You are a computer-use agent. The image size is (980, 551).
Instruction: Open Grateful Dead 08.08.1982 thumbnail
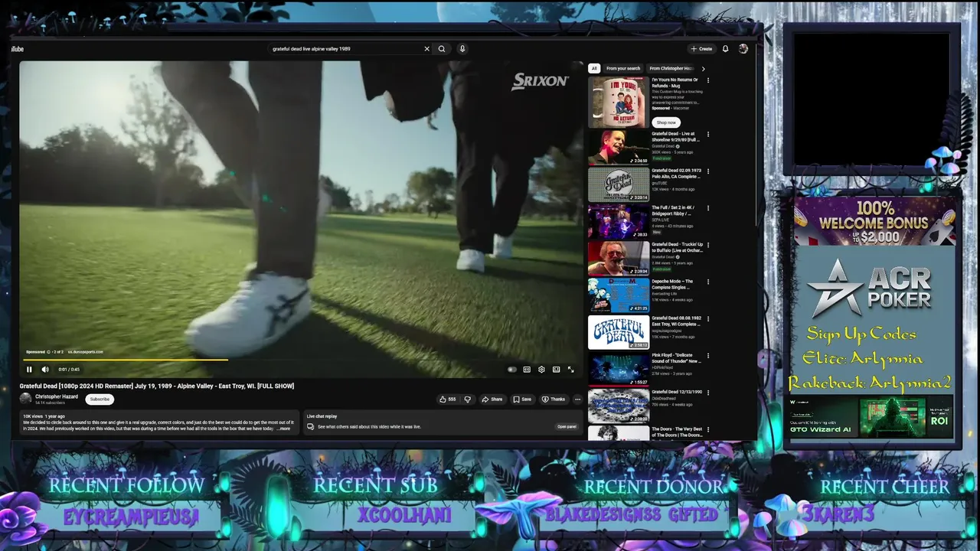(x=619, y=332)
